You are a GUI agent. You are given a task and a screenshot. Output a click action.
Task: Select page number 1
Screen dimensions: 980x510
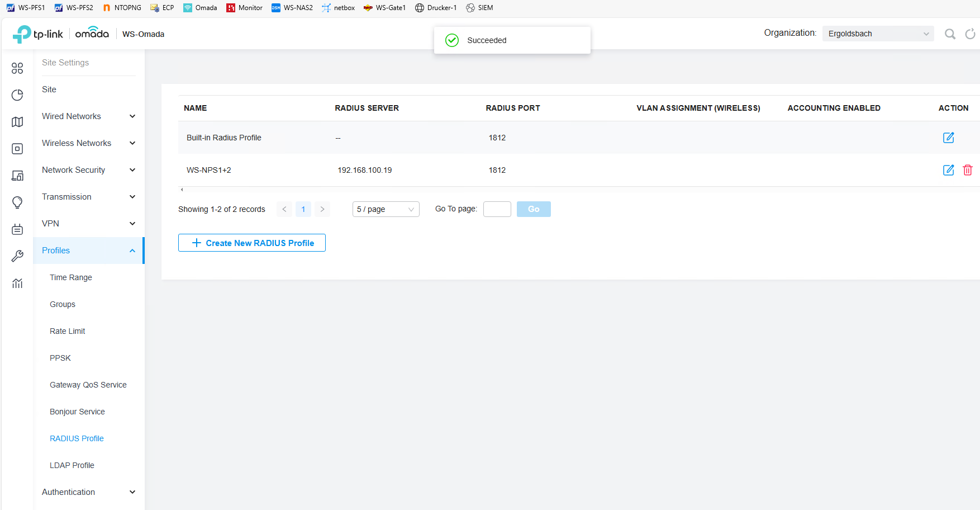[303, 209]
